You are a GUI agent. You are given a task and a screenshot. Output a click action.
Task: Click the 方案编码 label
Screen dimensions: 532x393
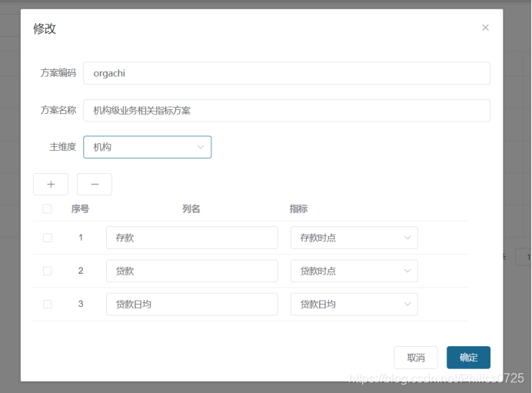58,73
